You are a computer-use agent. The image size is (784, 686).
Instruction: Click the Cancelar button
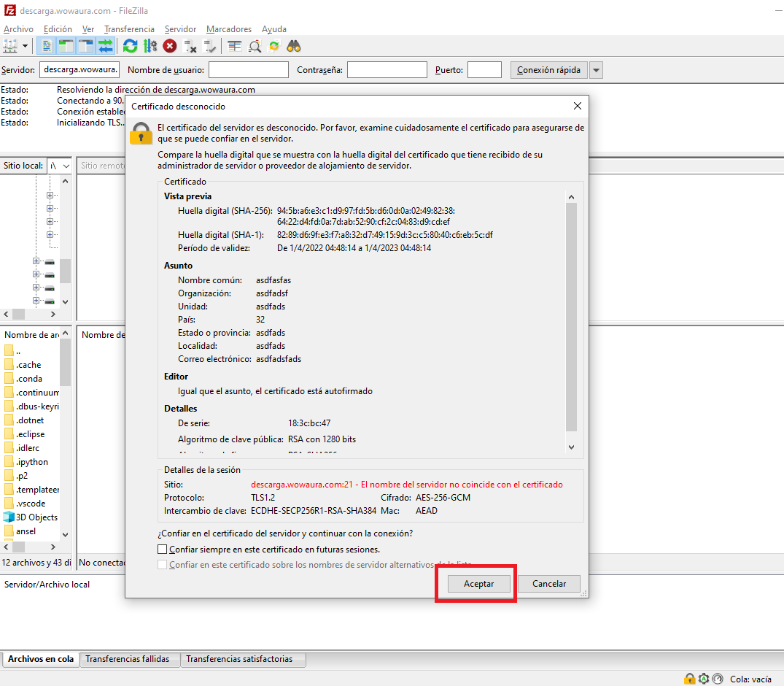pyautogui.click(x=549, y=583)
